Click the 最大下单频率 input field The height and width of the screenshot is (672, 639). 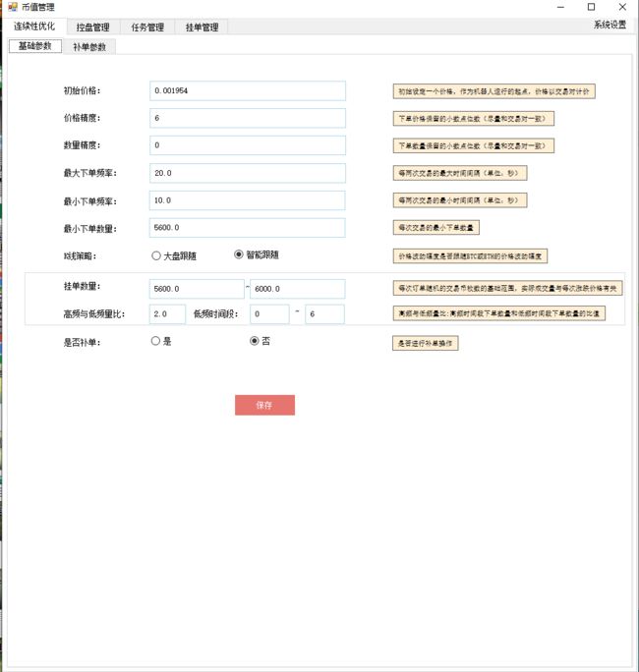[x=248, y=173]
